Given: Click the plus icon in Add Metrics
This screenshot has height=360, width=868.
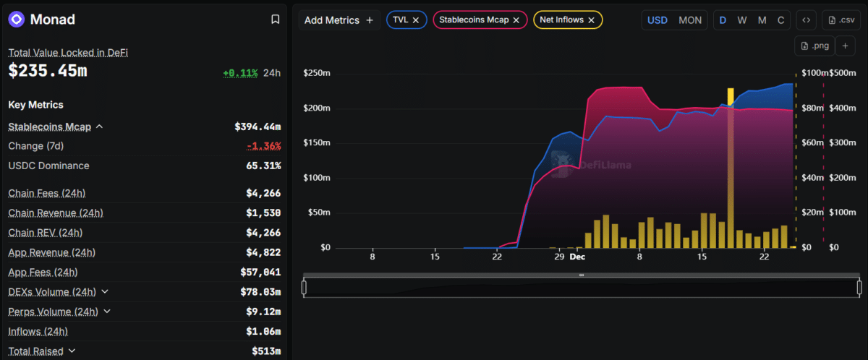Looking at the screenshot, I should [x=370, y=20].
